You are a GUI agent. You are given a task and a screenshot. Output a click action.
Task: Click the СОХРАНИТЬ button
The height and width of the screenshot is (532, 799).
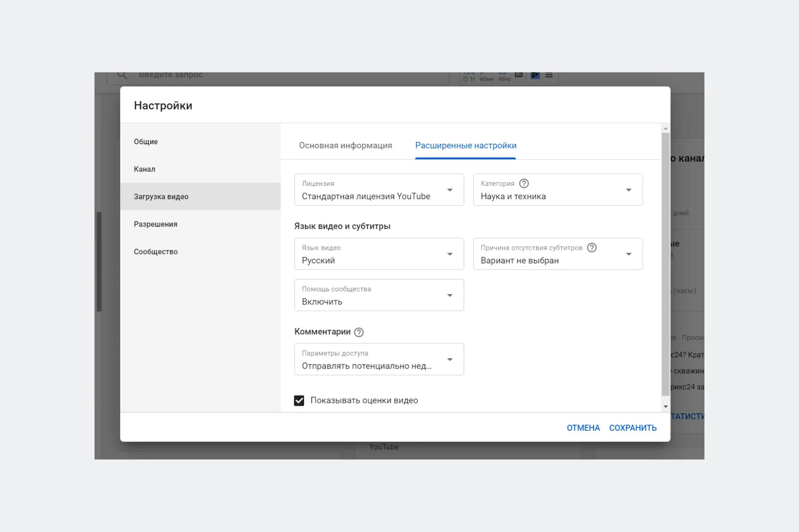633,428
